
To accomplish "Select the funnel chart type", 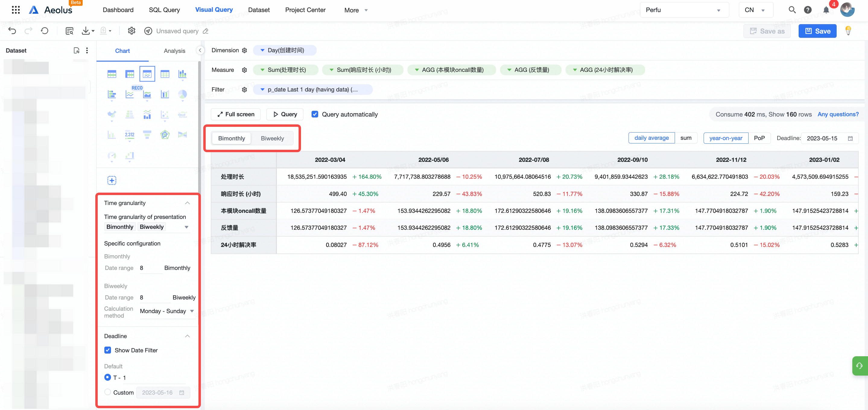I will (x=147, y=135).
